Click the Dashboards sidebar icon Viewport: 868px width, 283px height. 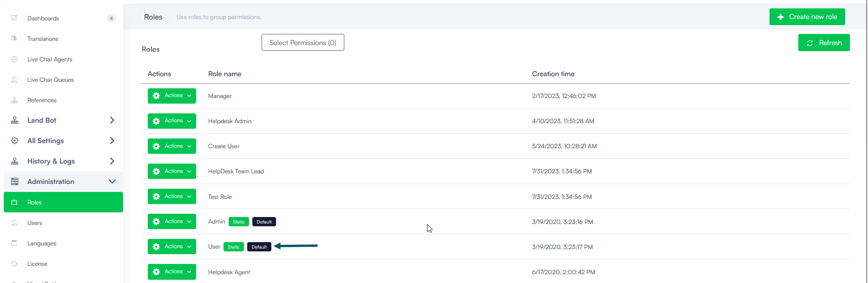14,18
